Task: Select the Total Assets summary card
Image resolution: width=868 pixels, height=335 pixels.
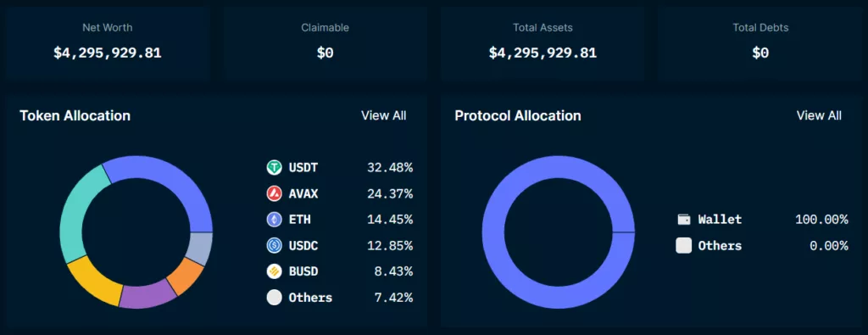Action: 542,44
